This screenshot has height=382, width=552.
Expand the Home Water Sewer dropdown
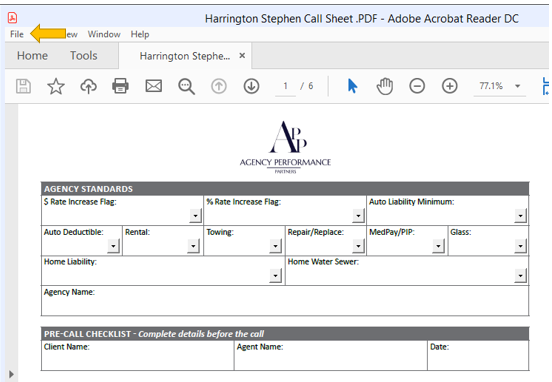[x=520, y=275]
